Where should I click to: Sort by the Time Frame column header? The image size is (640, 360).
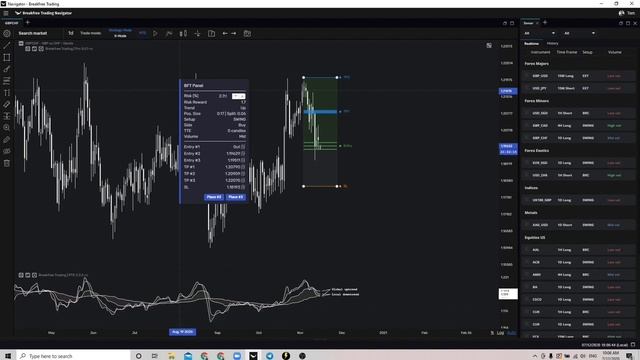point(567,52)
